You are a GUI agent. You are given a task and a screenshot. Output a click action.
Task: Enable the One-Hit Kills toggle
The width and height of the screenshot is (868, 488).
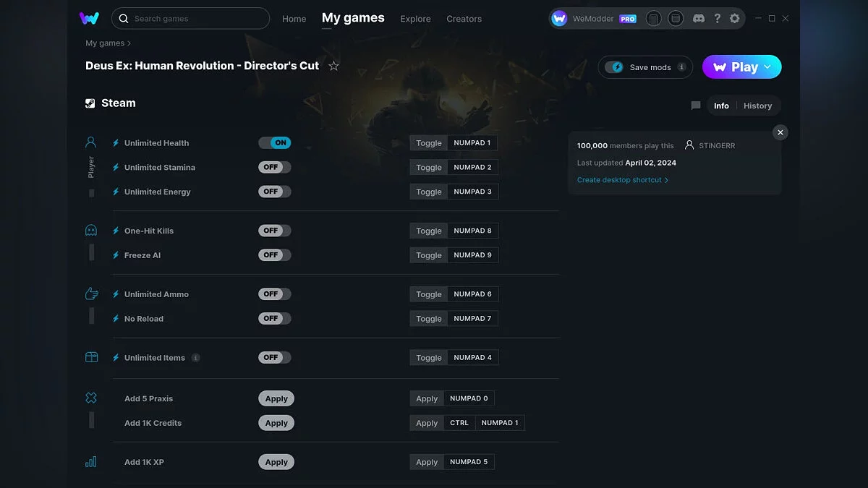click(x=275, y=231)
